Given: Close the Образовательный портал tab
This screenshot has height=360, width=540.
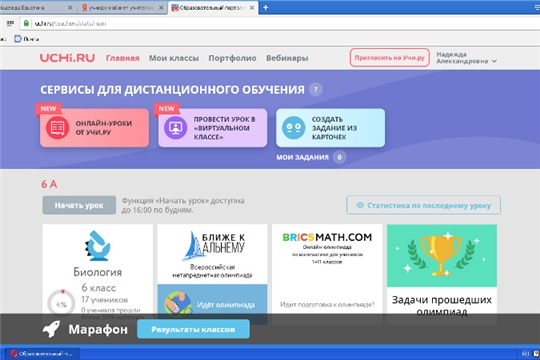Looking at the screenshot, I should point(252,8).
